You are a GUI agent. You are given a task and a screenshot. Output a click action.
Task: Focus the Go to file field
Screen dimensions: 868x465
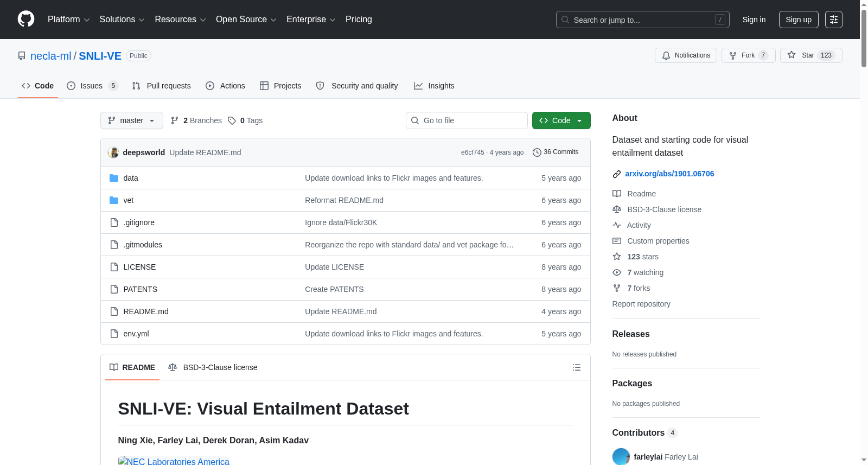[467, 120]
